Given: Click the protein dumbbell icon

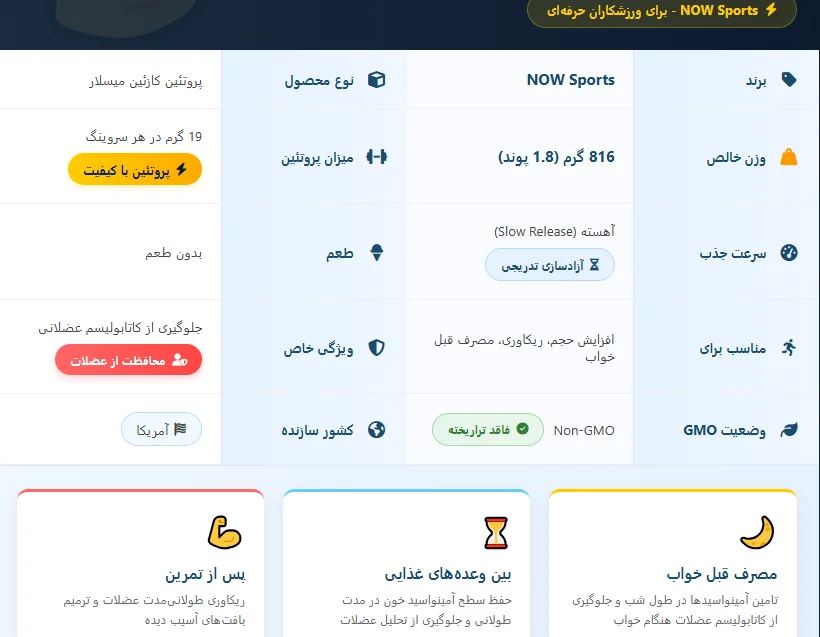Looking at the screenshot, I should pyautogui.click(x=376, y=157).
